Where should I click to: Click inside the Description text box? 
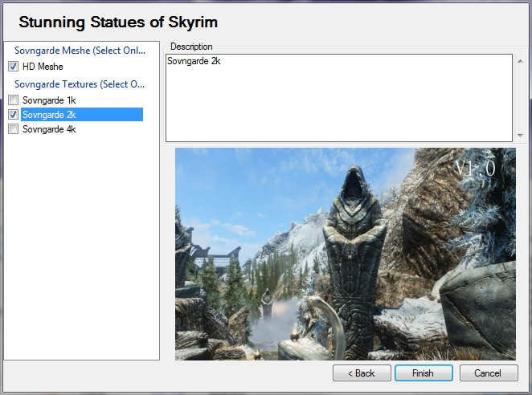pos(339,98)
